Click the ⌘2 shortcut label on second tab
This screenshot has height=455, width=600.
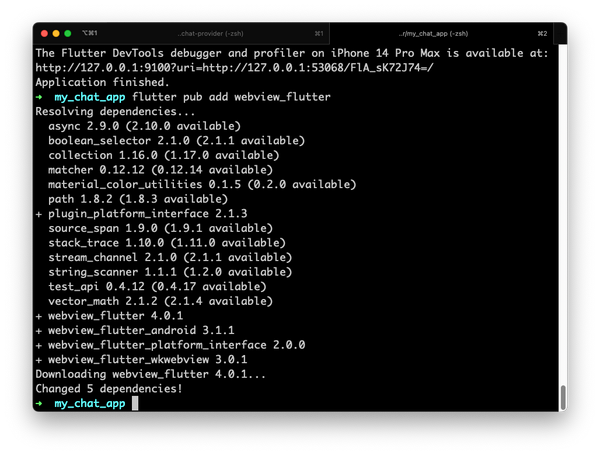click(x=542, y=34)
